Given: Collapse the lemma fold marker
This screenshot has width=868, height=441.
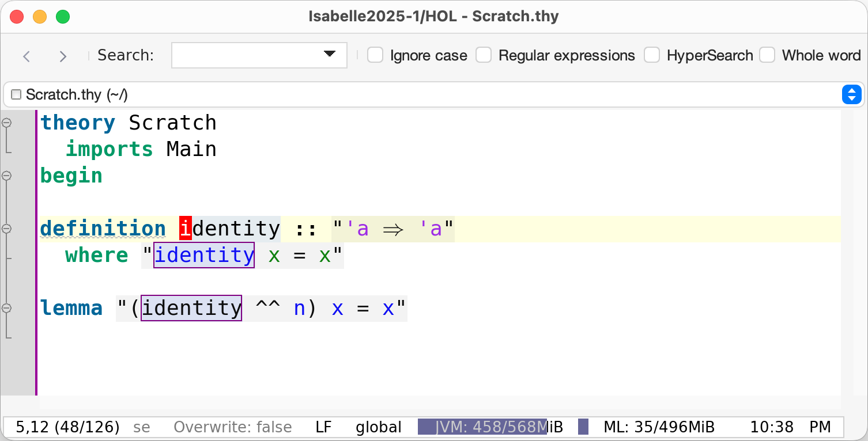Looking at the screenshot, I should pos(7,308).
